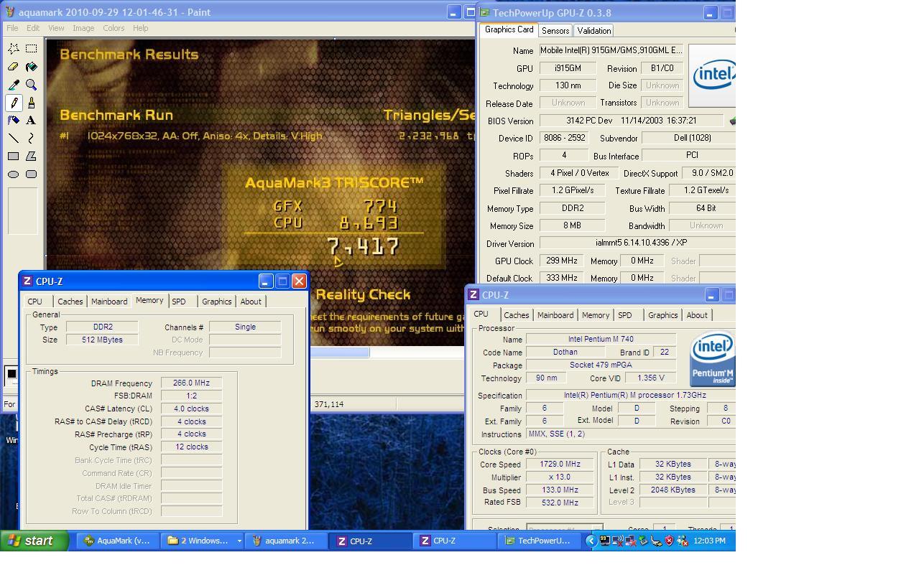
Task: Pick the Rectangle shape tool
Action: tap(14, 157)
